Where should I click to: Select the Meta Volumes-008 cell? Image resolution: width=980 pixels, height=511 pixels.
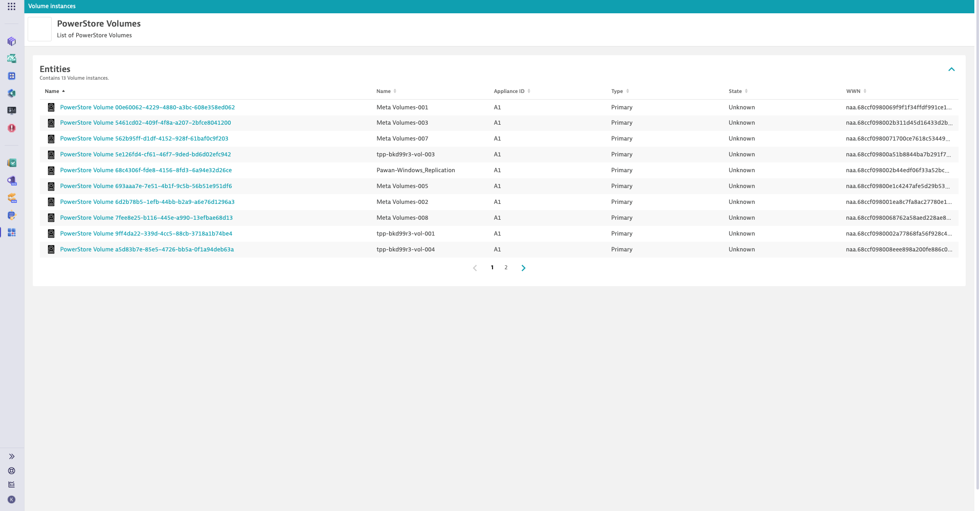(x=402, y=218)
